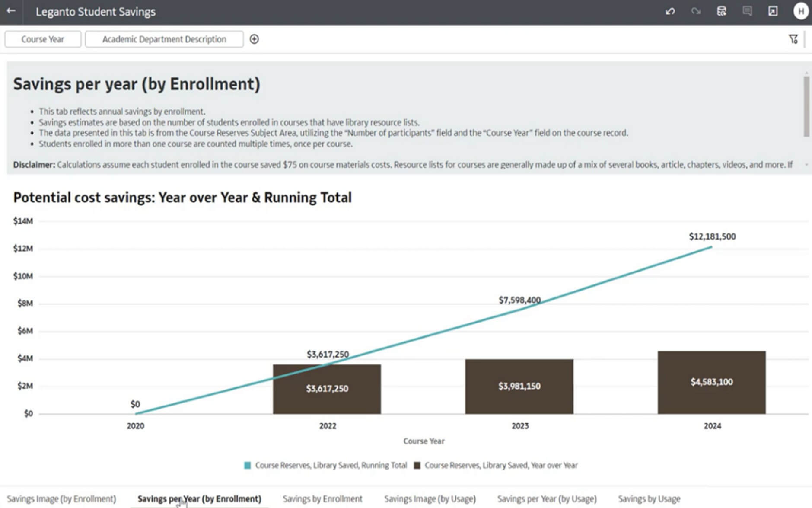Select the Savings by Enrollment tab
This screenshot has height=508, width=812.
pos(322,498)
